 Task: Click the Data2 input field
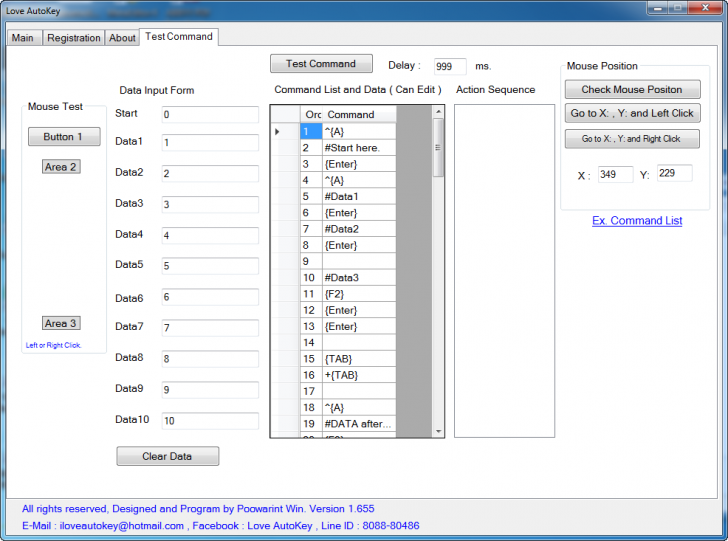tap(210, 174)
